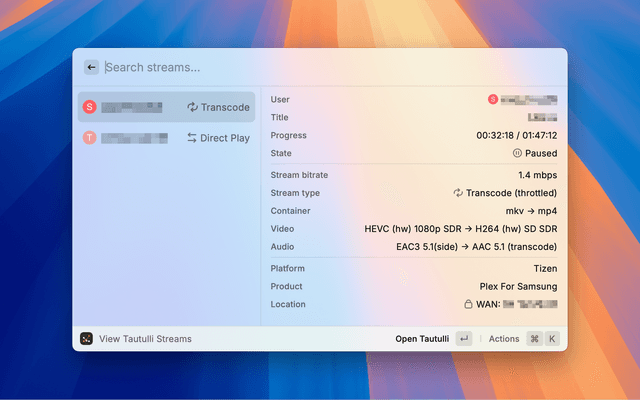Click the WAN location lock icon

tap(468, 304)
